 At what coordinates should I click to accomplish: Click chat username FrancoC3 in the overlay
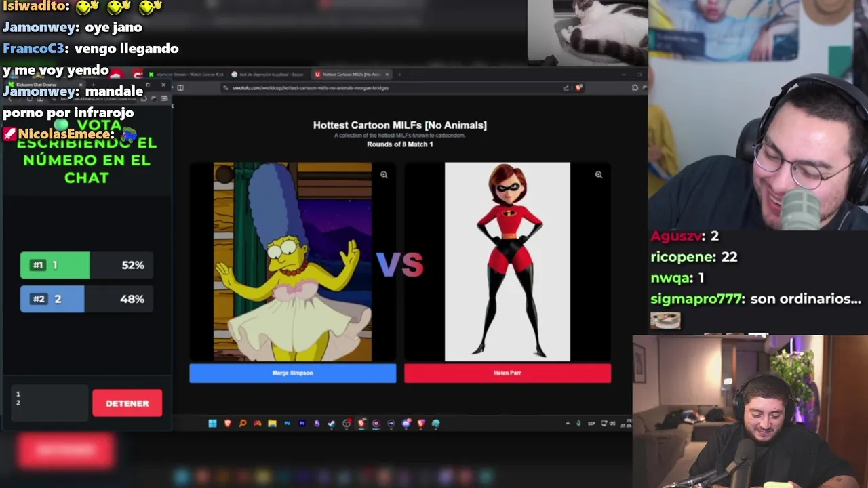34,49
